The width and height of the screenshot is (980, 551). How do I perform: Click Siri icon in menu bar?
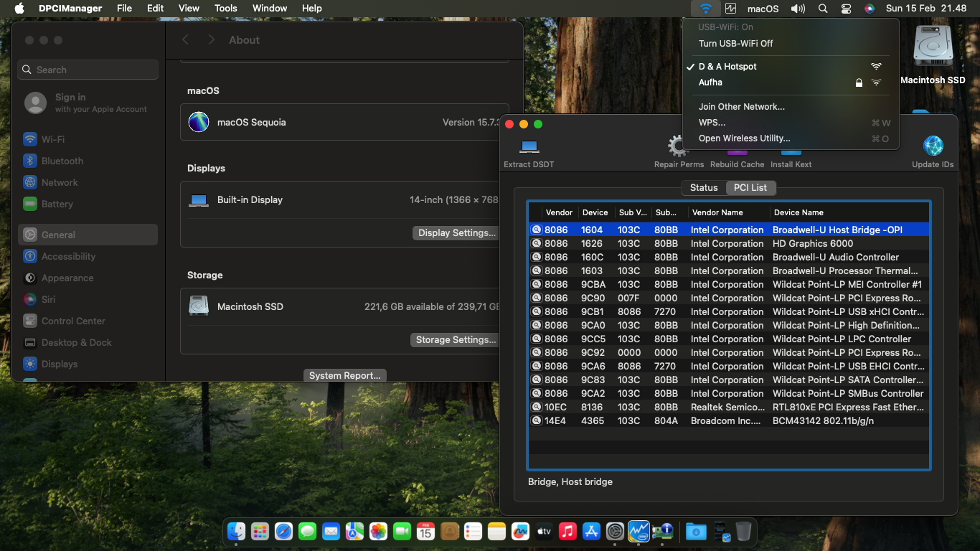[870, 9]
